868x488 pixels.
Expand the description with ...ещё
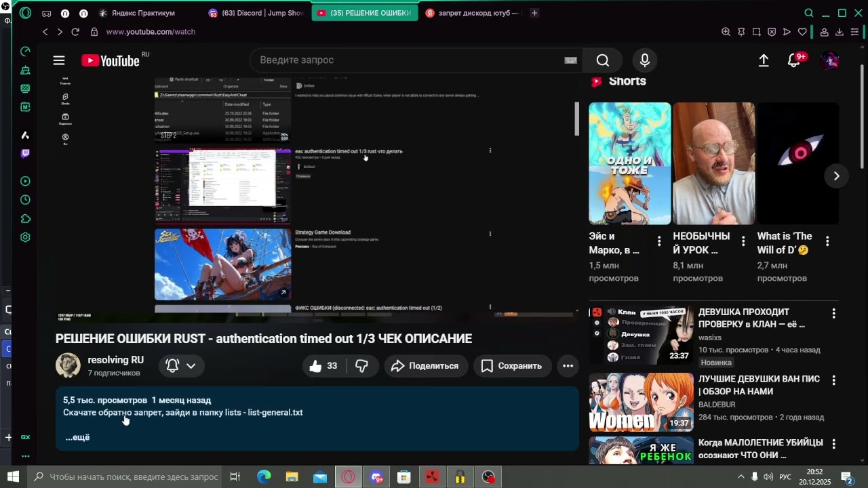point(77,437)
